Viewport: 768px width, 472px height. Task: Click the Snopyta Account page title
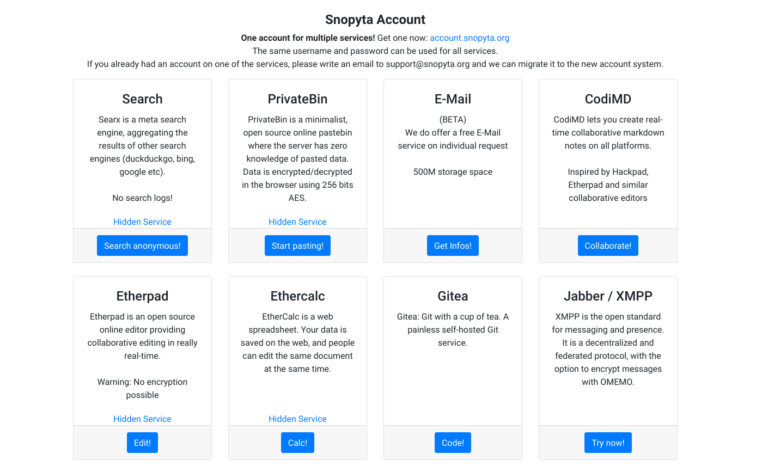tap(375, 19)
